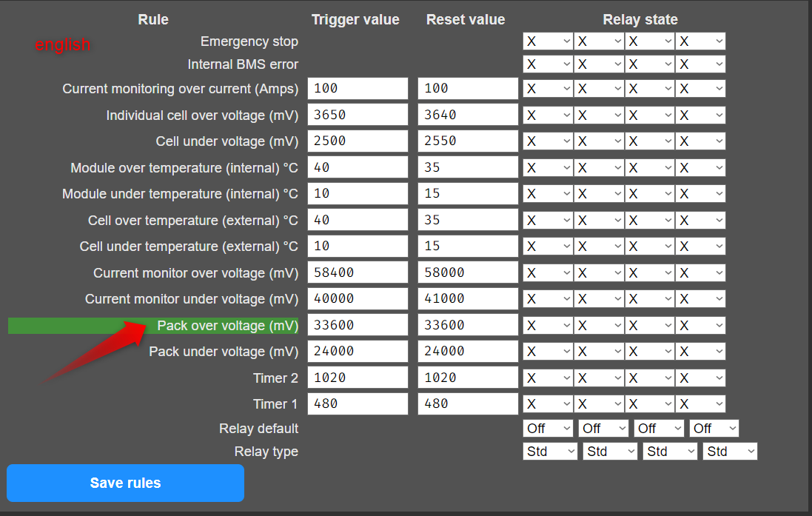The image size is (812, 516).
Task: Open the first Relay type dropdown showing Std
Action: tap(549, 451)
